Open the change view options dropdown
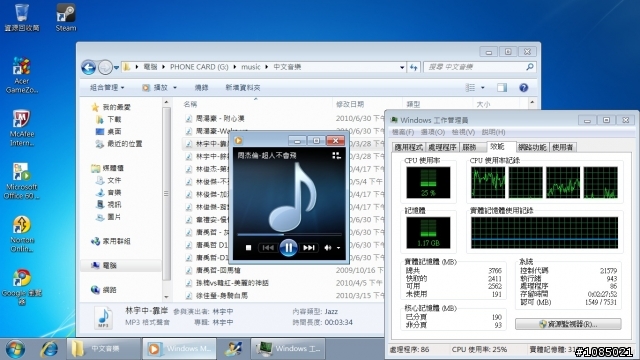 (482, 88)
